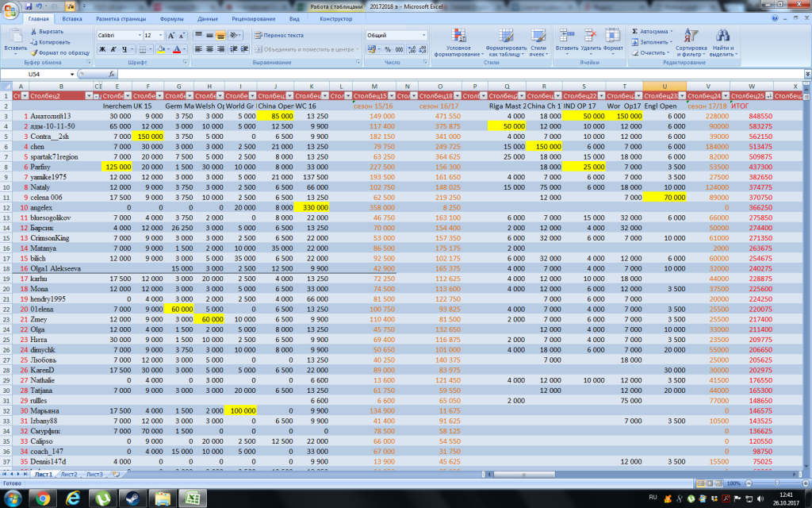The width and height of the screenshot is (812, 508).
Task: Click Sort and Filter (Сортировка и фильтр) icon
Action: pyautogui.click(x=691, y=37)
